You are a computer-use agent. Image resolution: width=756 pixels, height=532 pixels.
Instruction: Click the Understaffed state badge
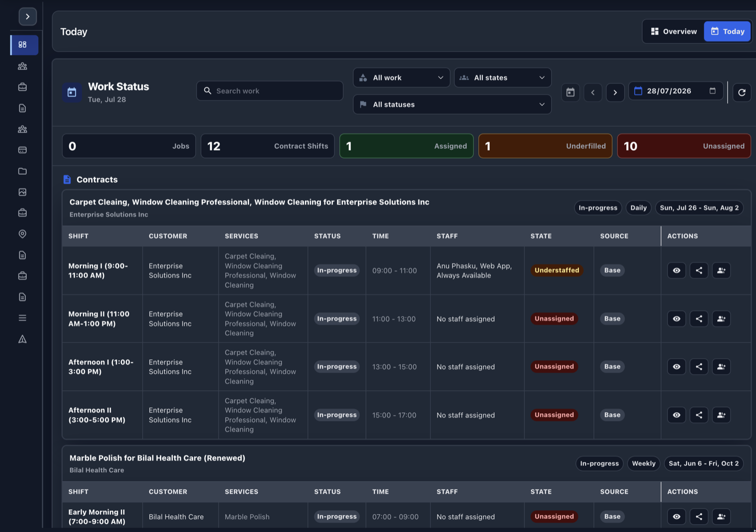(556, 270)
